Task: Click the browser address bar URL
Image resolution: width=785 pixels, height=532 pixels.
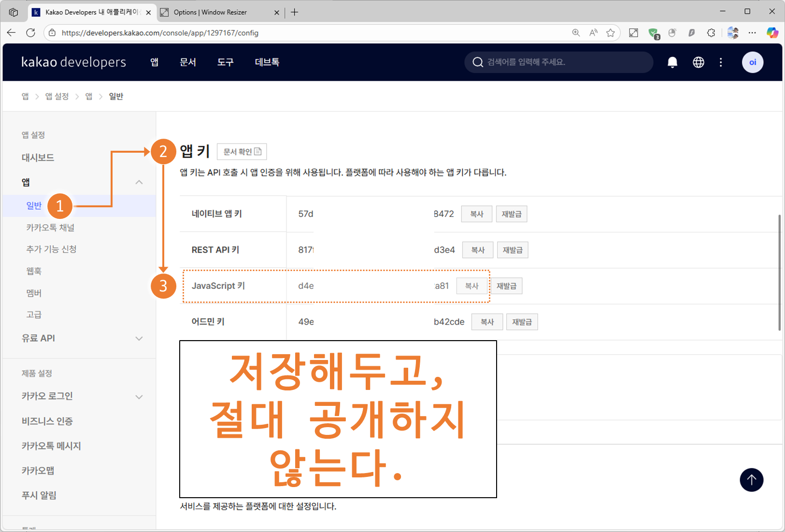Action: coord(160,33)
